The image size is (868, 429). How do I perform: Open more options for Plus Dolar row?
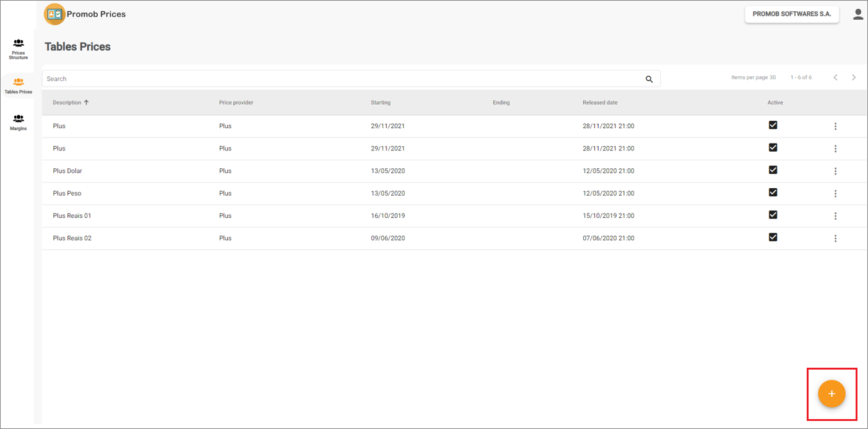pyautogui.click(x=835, y=171)
